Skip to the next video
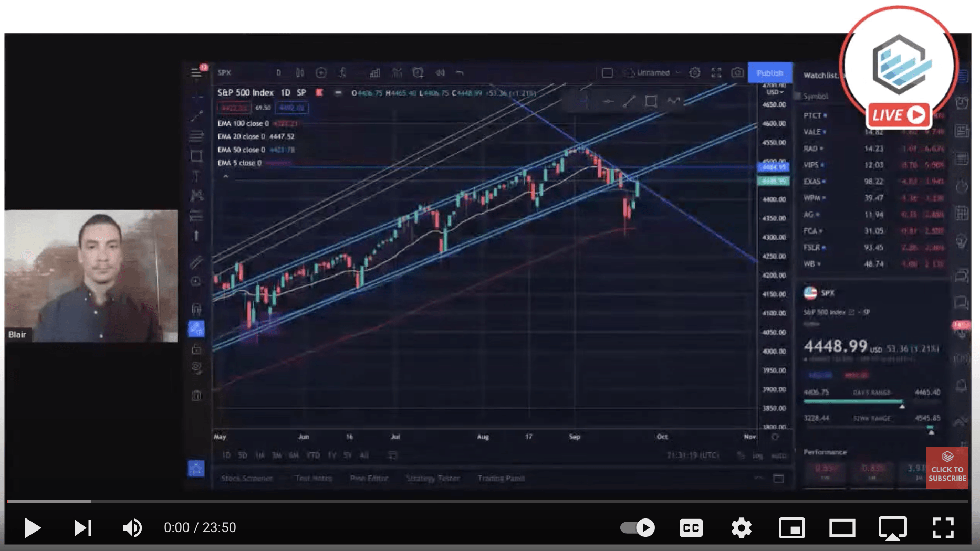 click(82, 527)
